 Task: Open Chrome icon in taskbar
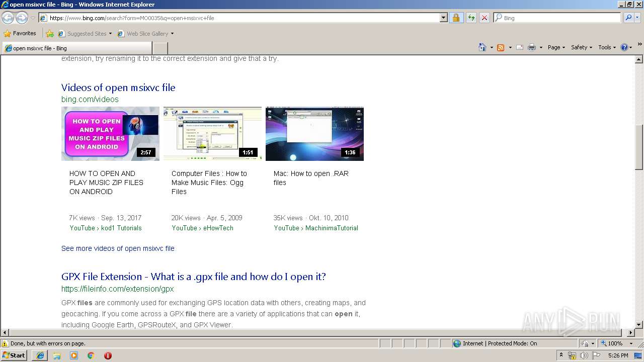click(x=91, y=355)
